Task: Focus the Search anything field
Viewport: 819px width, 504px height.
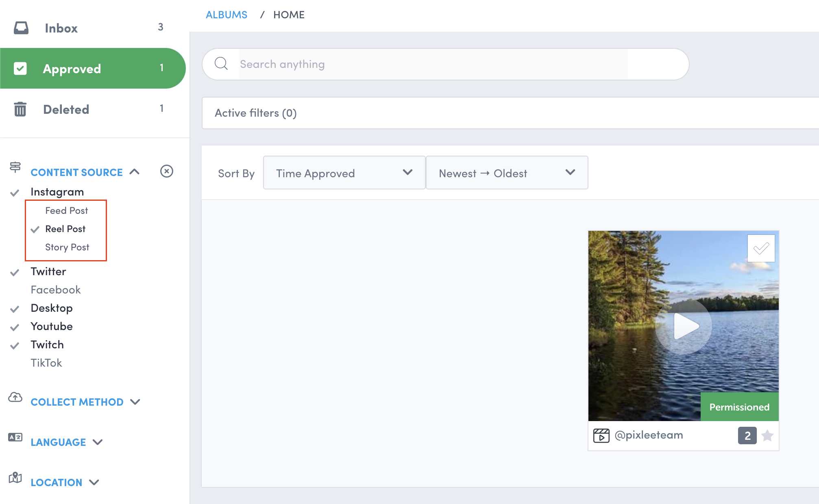Action: [x=433, y=64]
